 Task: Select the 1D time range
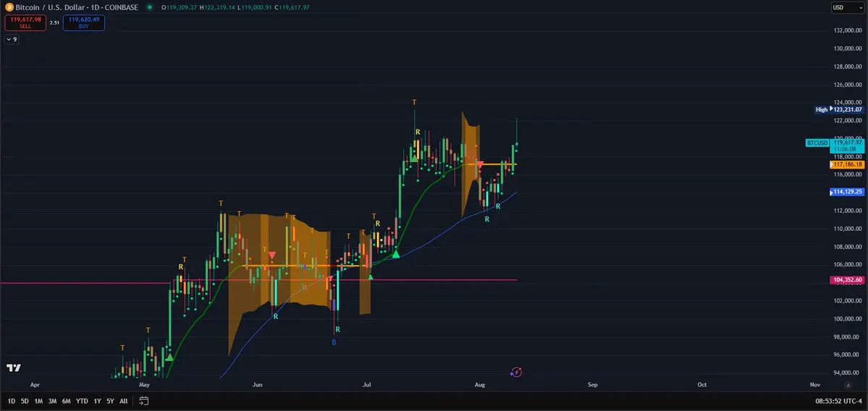pos(12,401)
